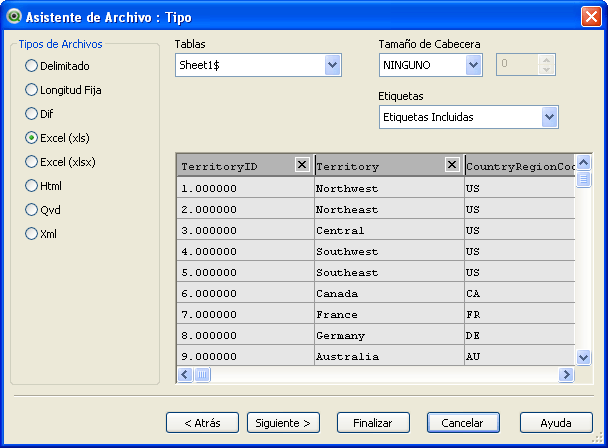Screen dimensions: 608x448
Task: Select the Germany cell
Action: point(389,335)
